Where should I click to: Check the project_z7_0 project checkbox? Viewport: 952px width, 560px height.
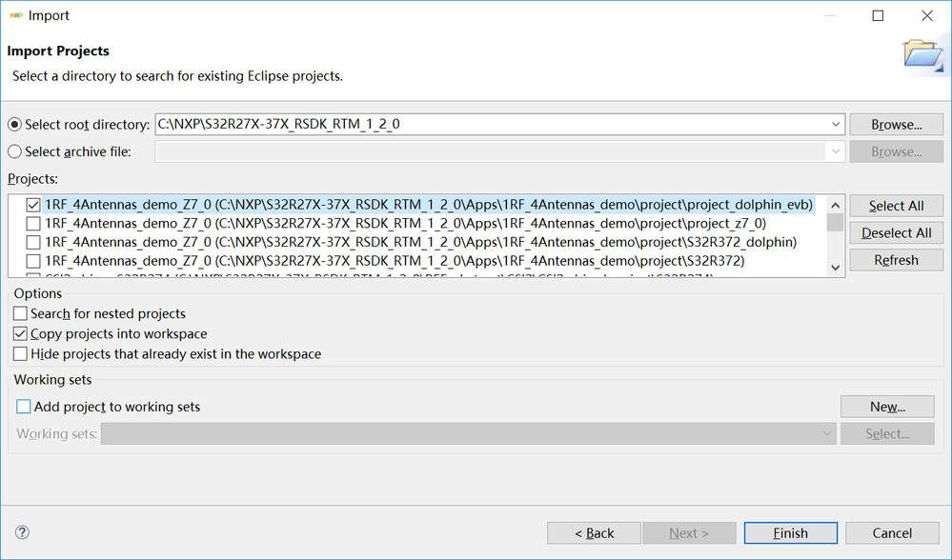coord(33,224)
